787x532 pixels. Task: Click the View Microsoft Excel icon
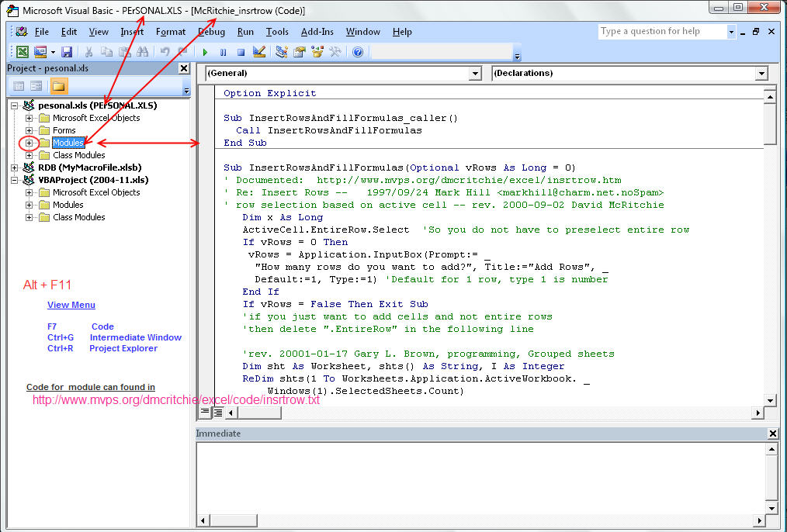23,52
